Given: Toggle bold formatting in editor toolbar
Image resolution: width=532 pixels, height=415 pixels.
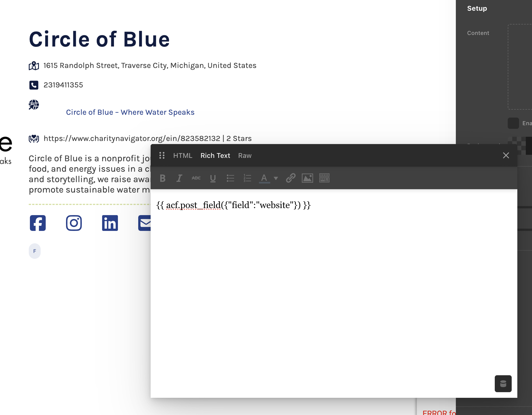Looking at the screenshot, I should pos(162,178).
